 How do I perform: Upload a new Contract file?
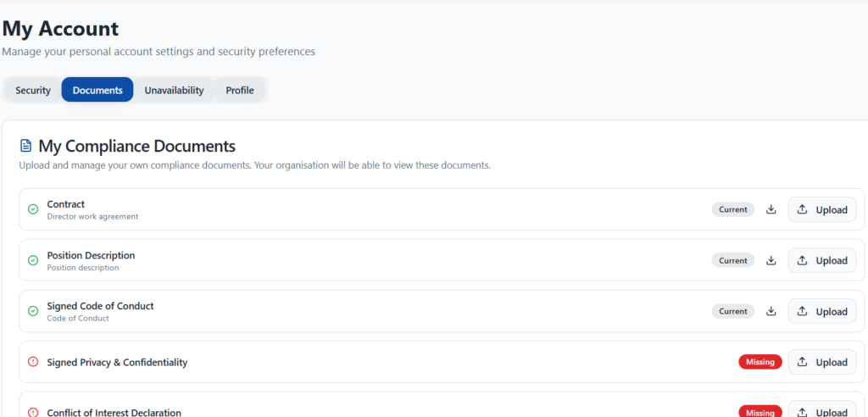pyautogui.click(x=822, y=209)
